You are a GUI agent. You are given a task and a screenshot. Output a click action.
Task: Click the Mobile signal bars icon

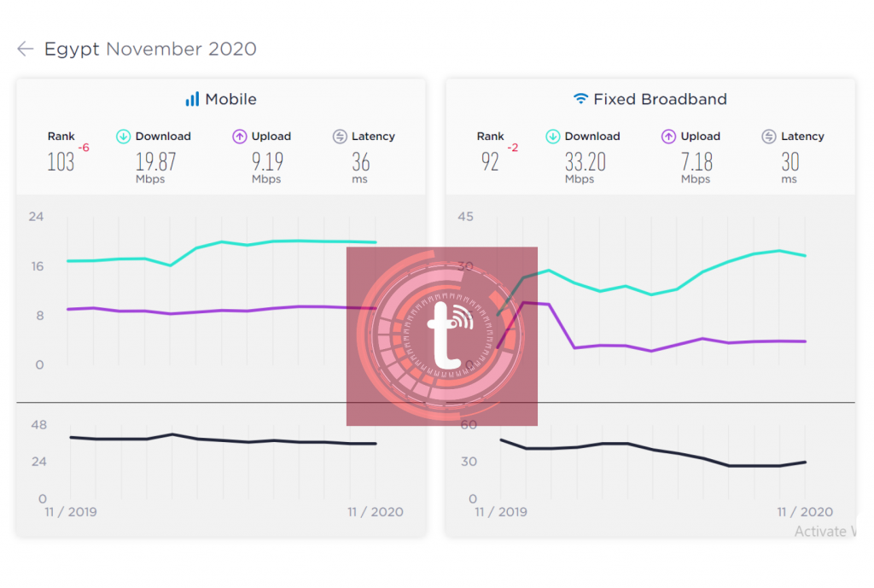pos(192,99)
